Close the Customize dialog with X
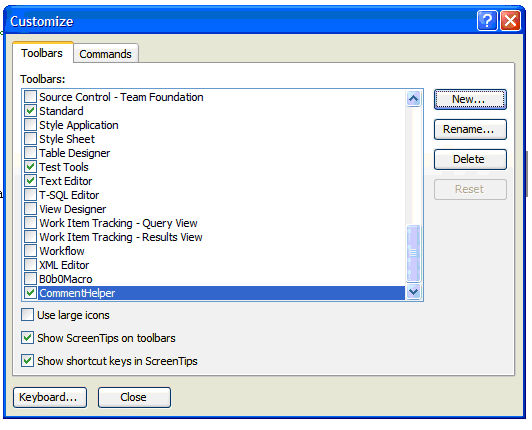This screenshot has height=430, width=532. click(510, 20)
